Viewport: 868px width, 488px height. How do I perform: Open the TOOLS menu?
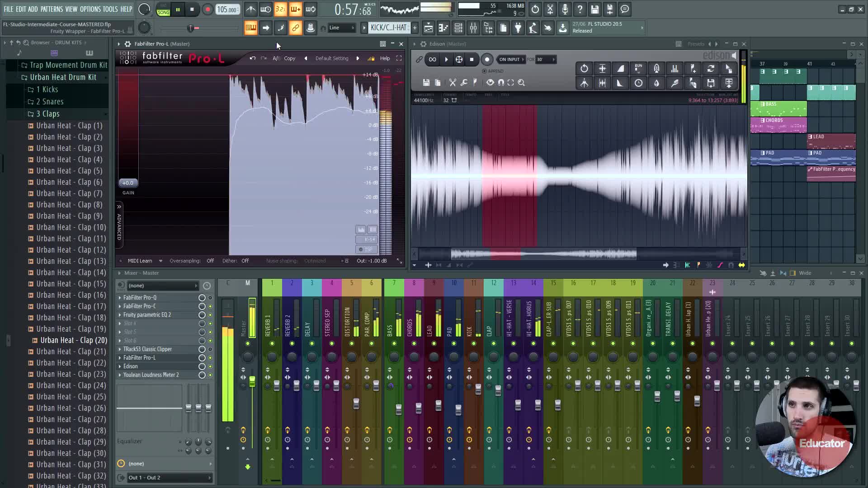point(110,9)
